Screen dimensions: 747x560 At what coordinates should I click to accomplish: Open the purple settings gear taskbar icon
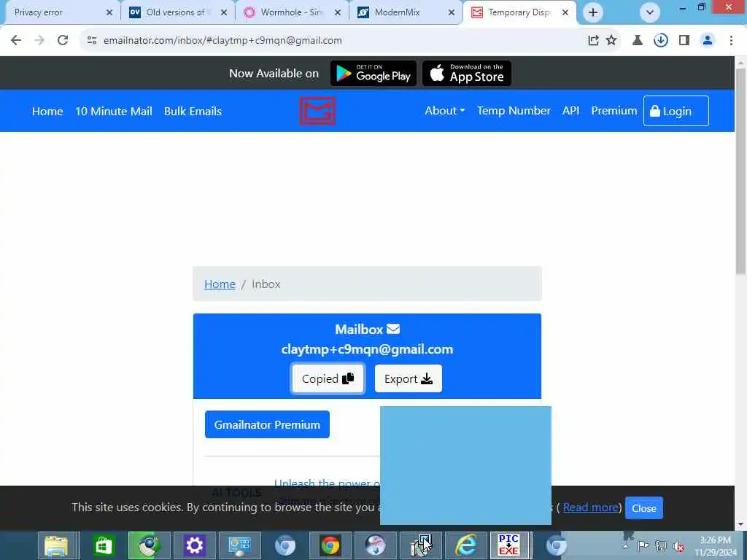[x=194, y=545]
